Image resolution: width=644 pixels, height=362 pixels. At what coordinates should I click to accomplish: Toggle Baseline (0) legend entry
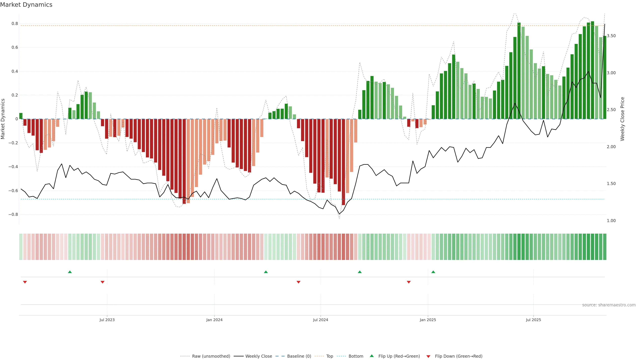coord(299,356)
